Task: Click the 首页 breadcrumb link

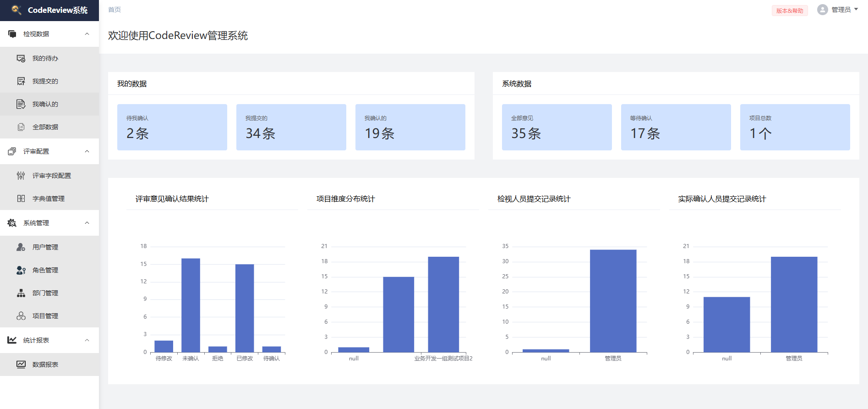Action: tap(115, 10)
